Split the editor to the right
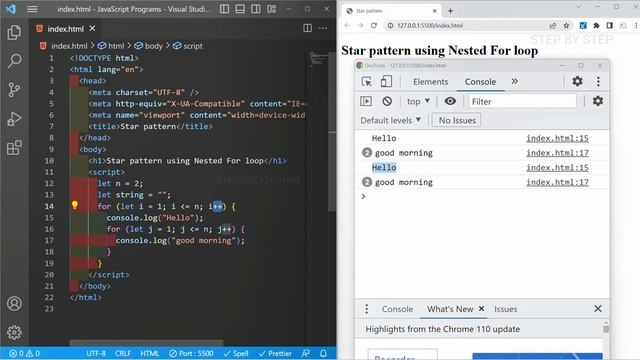 pyautogui.click(x=307, y=28)
